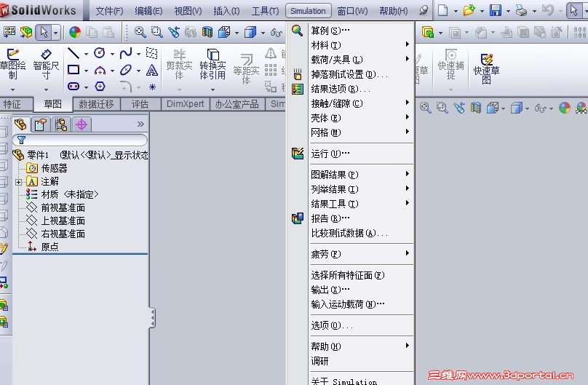588x385 pixels.
Task: Click the 快速草图 tool
Action: coord(486,68)
